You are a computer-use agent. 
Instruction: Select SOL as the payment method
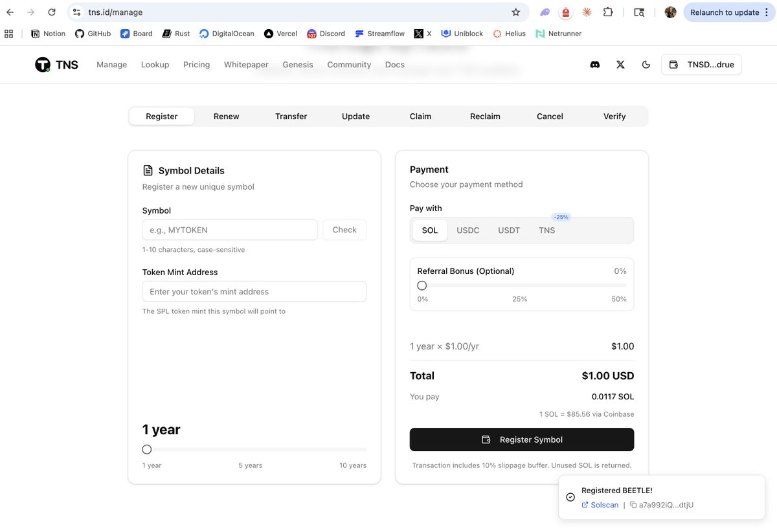[x=429, y=230]
